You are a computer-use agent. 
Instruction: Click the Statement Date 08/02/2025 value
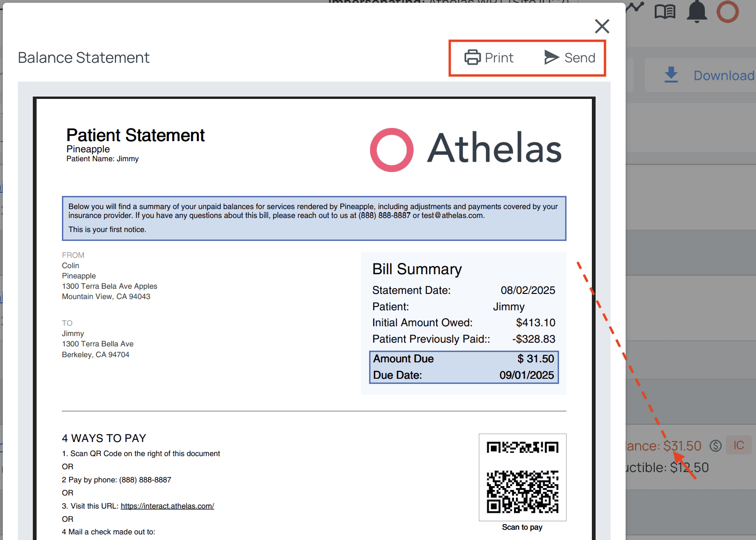pos(528,290)
